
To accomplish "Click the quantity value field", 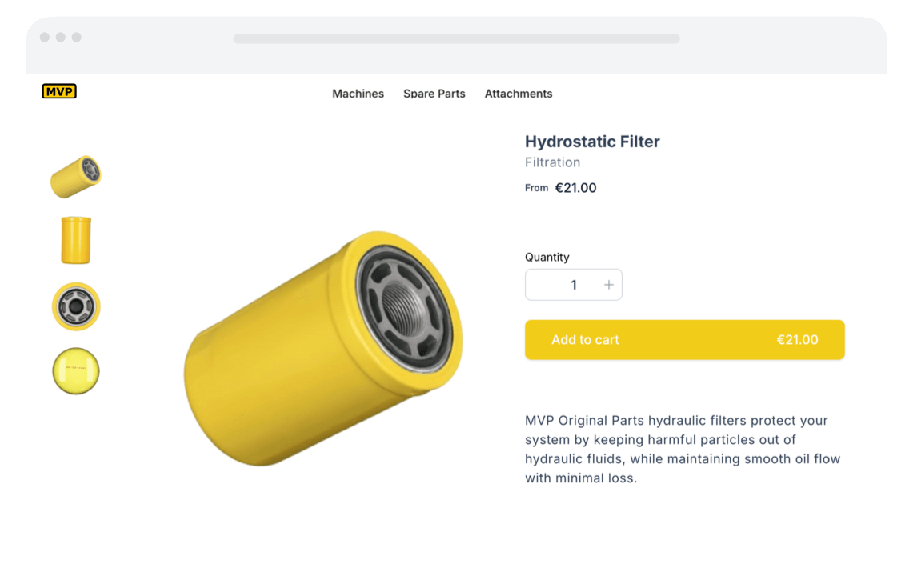I will coord(574,285).
